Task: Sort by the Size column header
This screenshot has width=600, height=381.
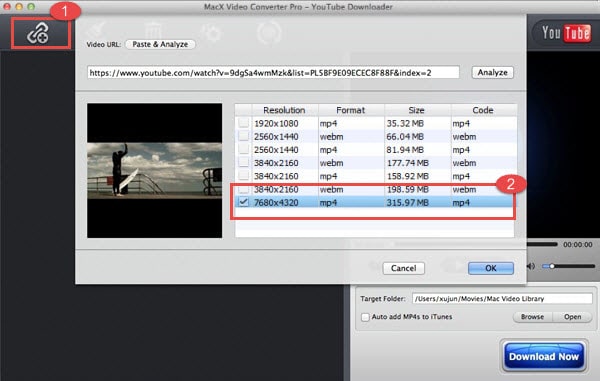Action: [x=416, y=110]
